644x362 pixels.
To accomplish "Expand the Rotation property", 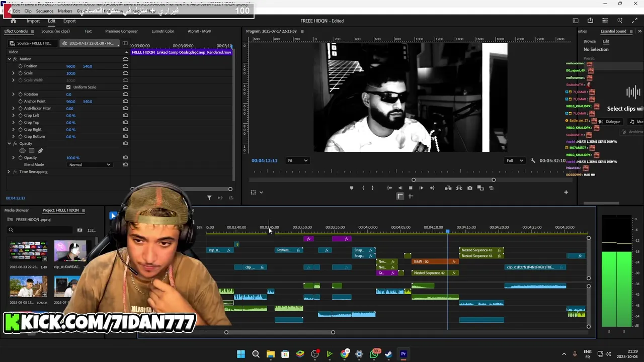I will coord(14,94).
